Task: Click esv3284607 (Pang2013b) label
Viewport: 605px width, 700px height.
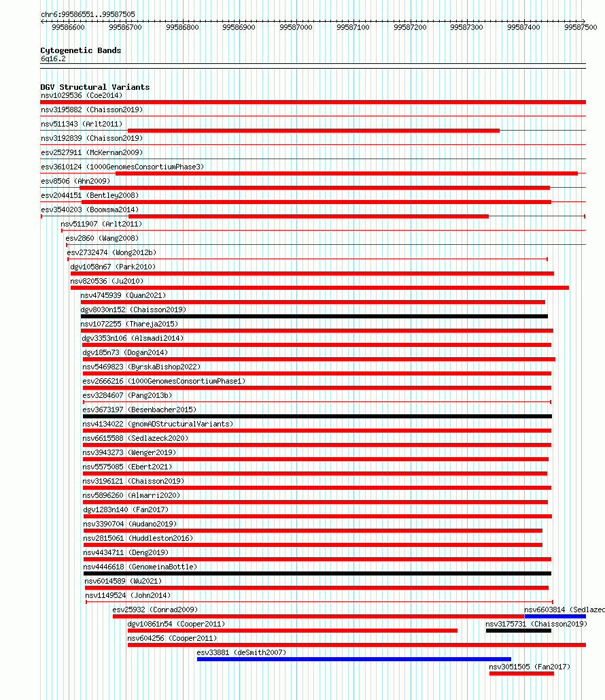Action: (127, 395)
